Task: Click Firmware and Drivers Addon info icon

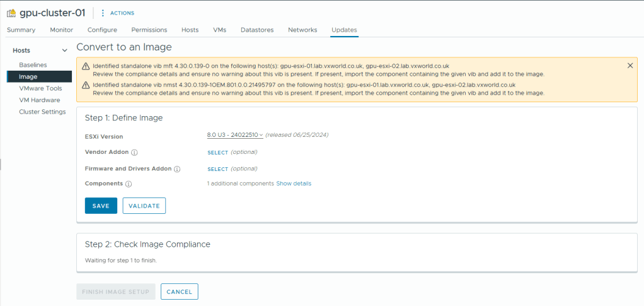Action: tap(177, 169)
